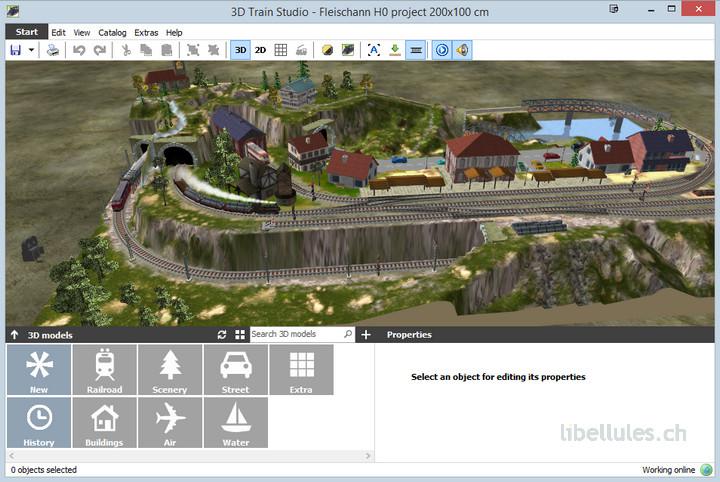The width and height of the screenshot is (720, 482).
Task: Click the four-squares tile view icon
Action: click(x=240, y=335)
